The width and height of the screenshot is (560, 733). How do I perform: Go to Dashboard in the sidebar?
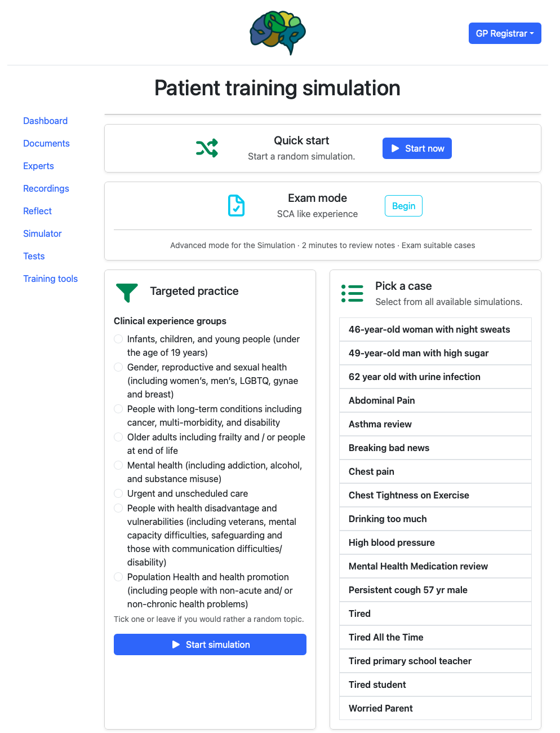(45, 121)
